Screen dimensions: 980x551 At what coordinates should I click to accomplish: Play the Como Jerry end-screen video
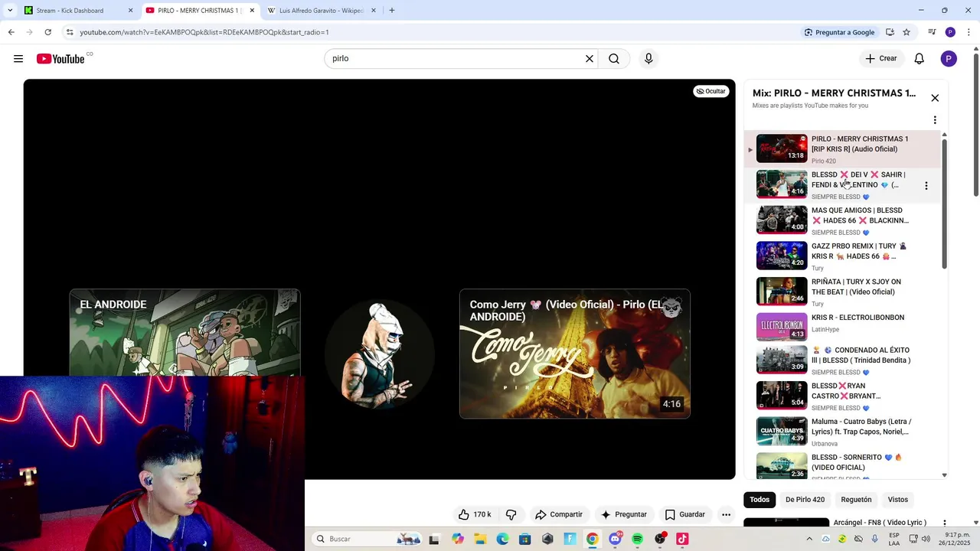(575, 354)
